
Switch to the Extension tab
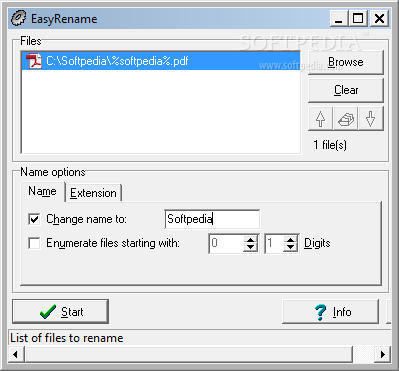coord(93,193)
